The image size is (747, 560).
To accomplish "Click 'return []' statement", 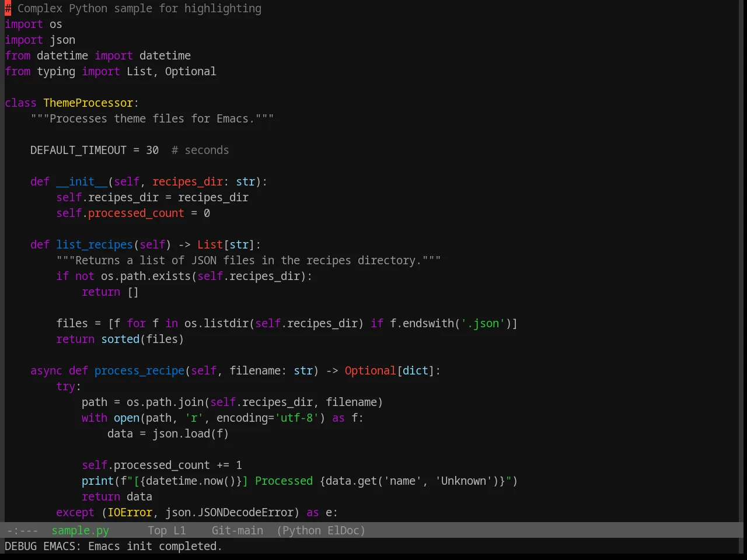I will click(x=110, y=292).
